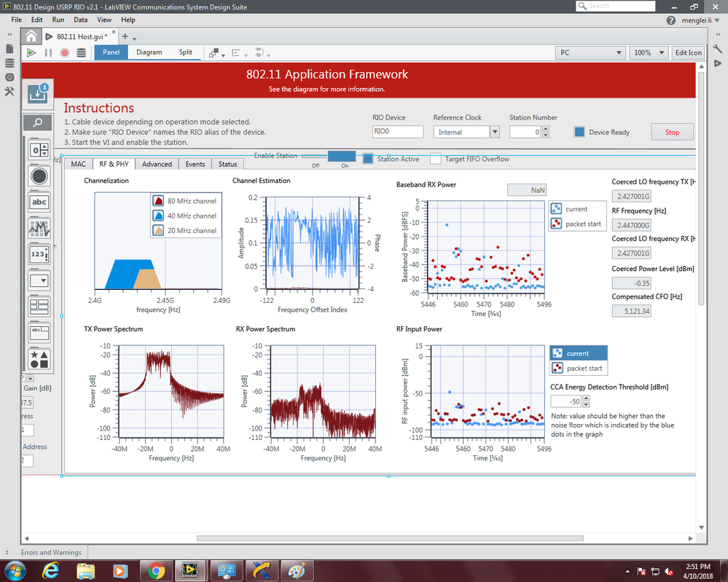Viewport: 728px width, 582px height.
Task: Toggle 40 MHz channel plot visibility
Action: click(x=158, y=216)
